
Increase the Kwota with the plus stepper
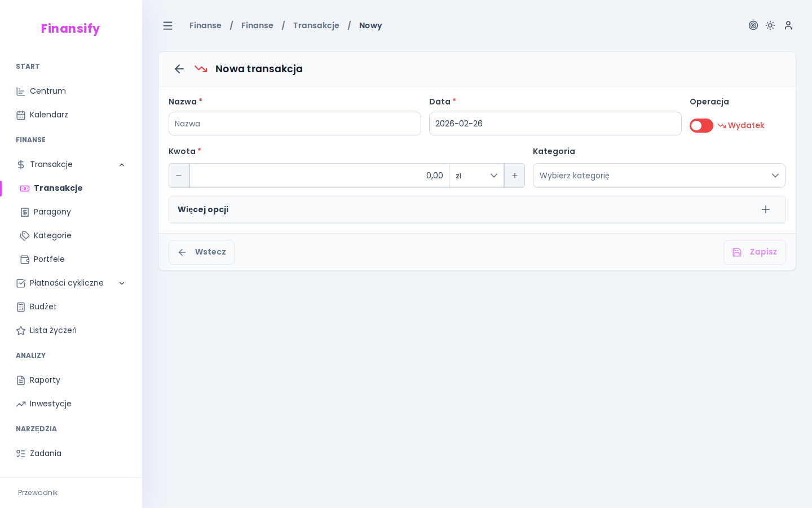pyautogui.click(x=514, y=176)
